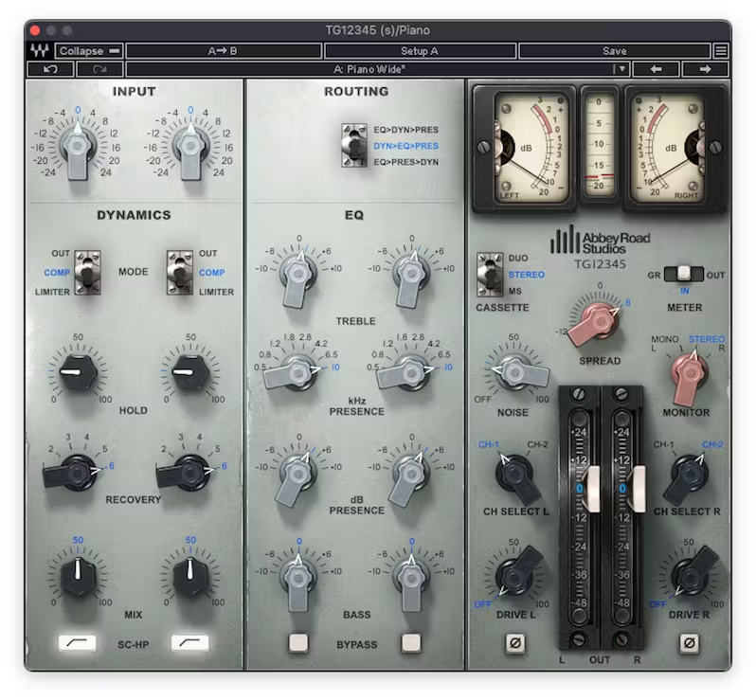756x700 pixels.
Task: Select the MS label under STEREO
Action: 515,291
